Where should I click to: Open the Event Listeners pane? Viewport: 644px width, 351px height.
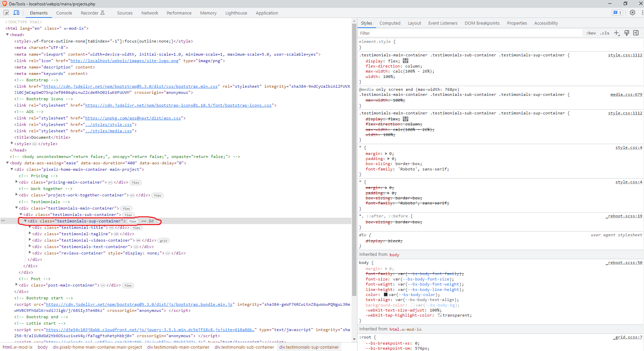443,23
